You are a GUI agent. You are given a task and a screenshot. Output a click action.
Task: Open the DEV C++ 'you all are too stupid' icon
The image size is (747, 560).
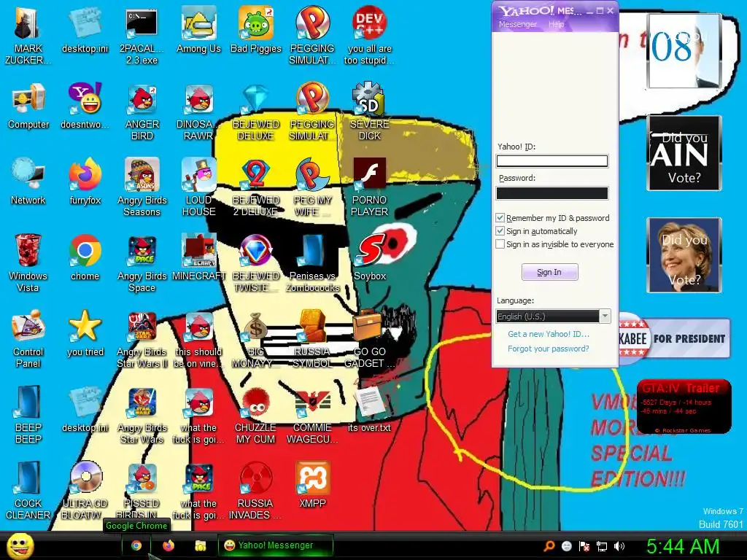pos(369,35)
